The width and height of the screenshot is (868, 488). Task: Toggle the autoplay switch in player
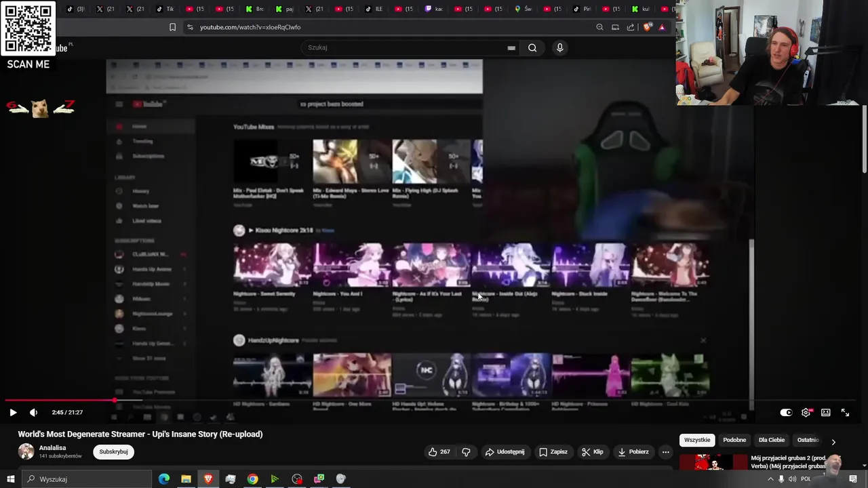click(786, 412)
